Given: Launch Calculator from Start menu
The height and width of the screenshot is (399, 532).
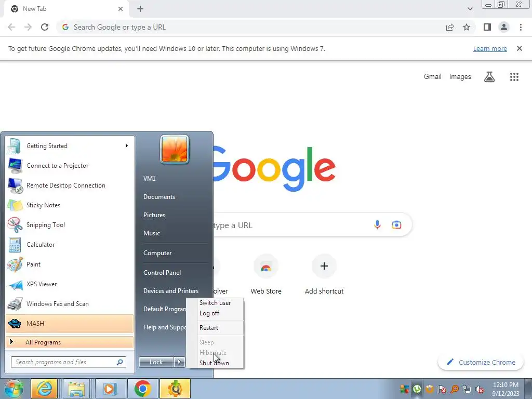Looking at the screenshot, I should click(70, 244).
